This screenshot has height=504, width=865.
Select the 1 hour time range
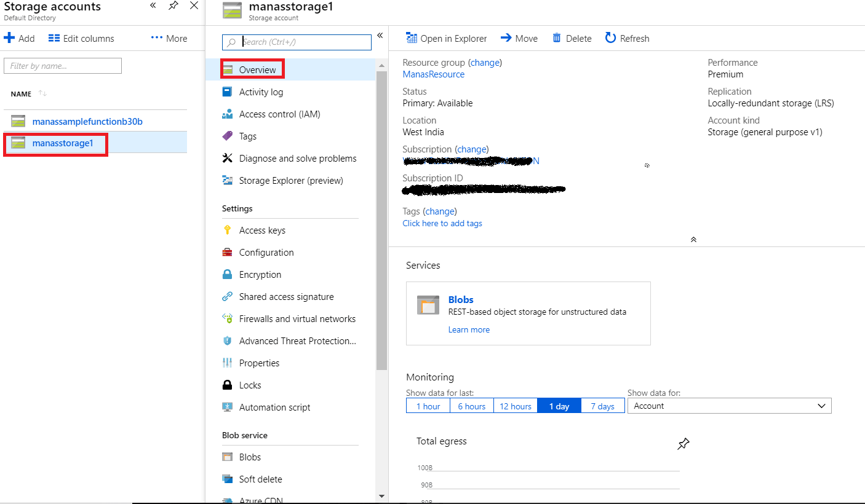[x=428, y=406]
